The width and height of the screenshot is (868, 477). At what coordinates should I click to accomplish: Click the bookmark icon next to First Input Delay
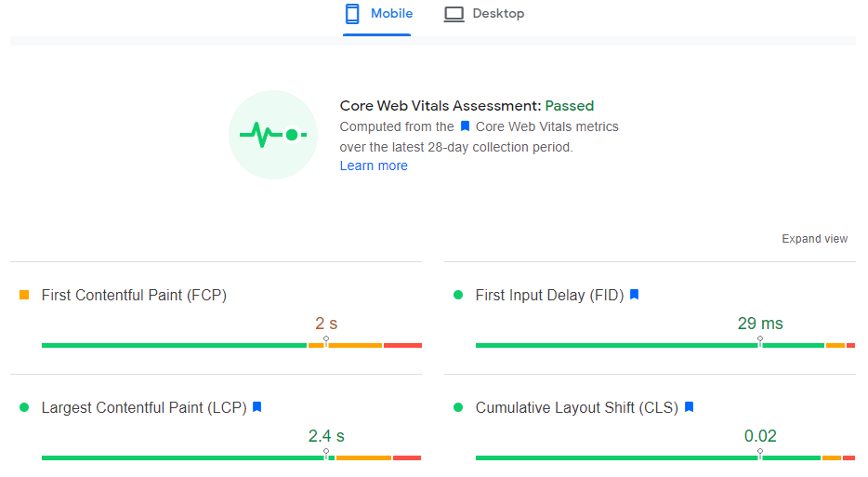point(634,295)
